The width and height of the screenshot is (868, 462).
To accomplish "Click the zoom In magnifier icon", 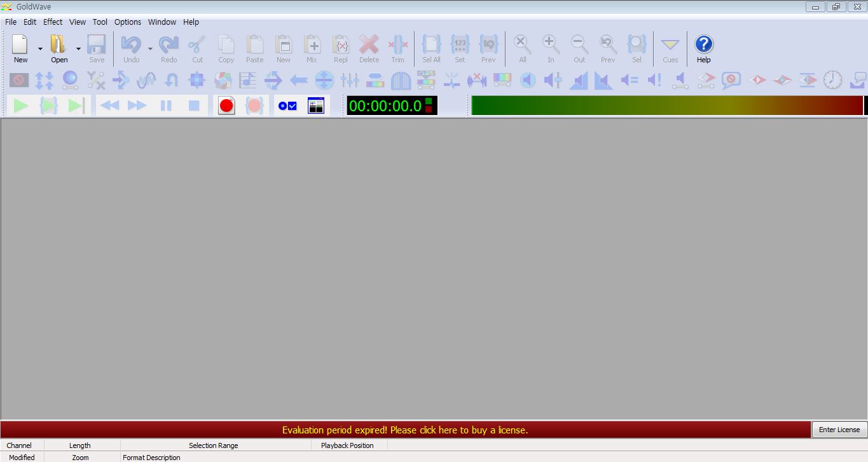I will click(551, 48).
